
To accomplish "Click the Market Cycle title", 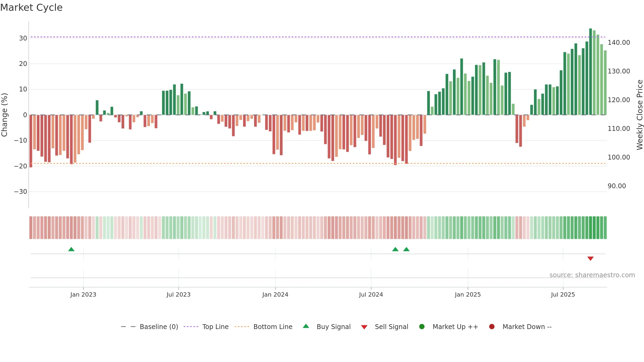I will click(31, 8).
